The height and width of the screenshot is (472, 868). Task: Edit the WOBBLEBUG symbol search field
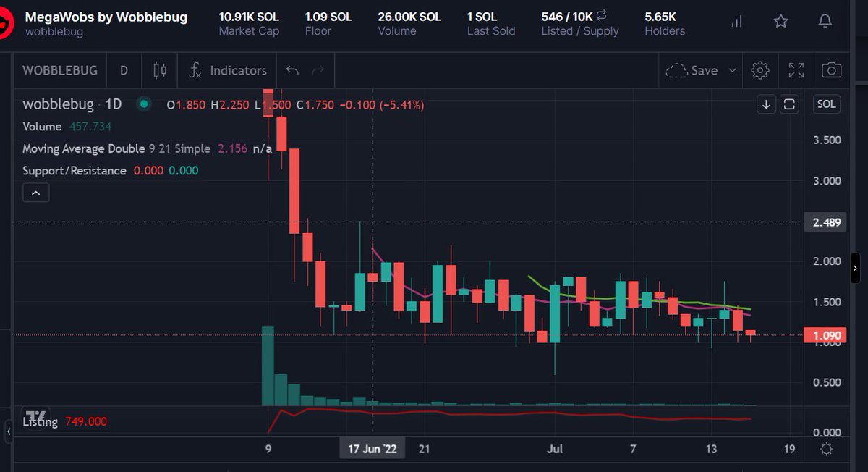(x=60, y=70)
